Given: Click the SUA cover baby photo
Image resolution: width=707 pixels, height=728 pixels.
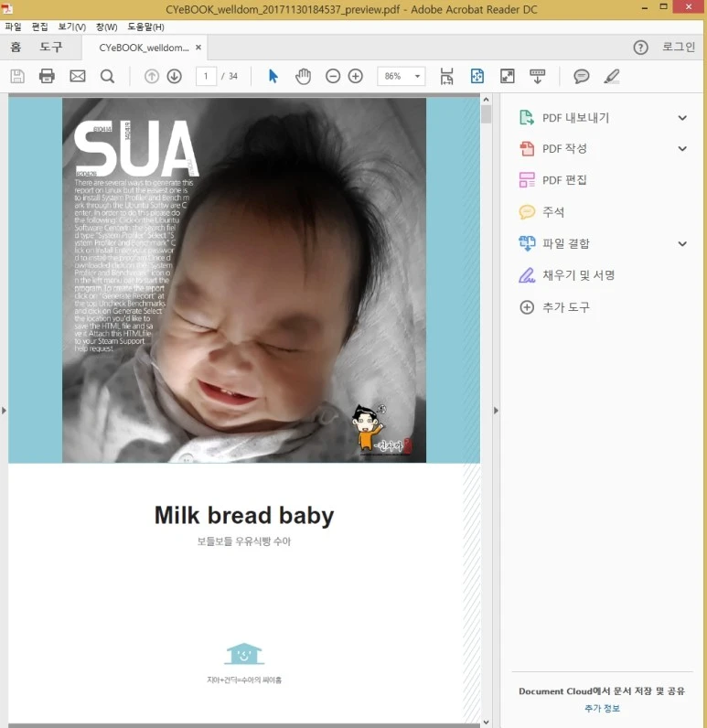Looking at the screenshot, I should 244,280.
